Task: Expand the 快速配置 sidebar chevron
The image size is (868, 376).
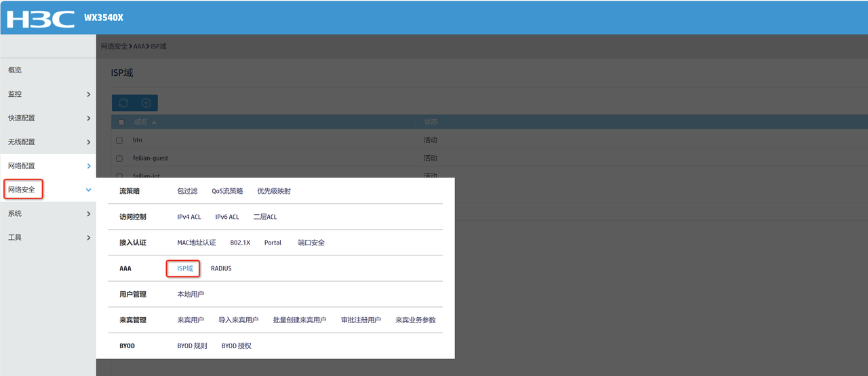Action: tap(88, 118)
